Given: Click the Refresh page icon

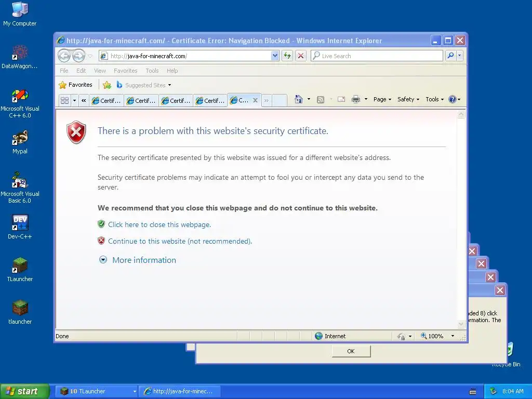Looking at the screenshot, I should point(287,56).
